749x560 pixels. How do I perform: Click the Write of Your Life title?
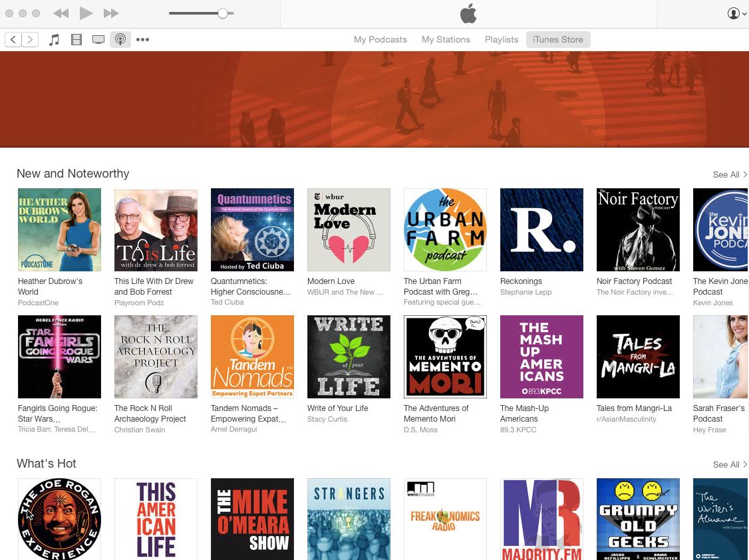tap(338, 408)
